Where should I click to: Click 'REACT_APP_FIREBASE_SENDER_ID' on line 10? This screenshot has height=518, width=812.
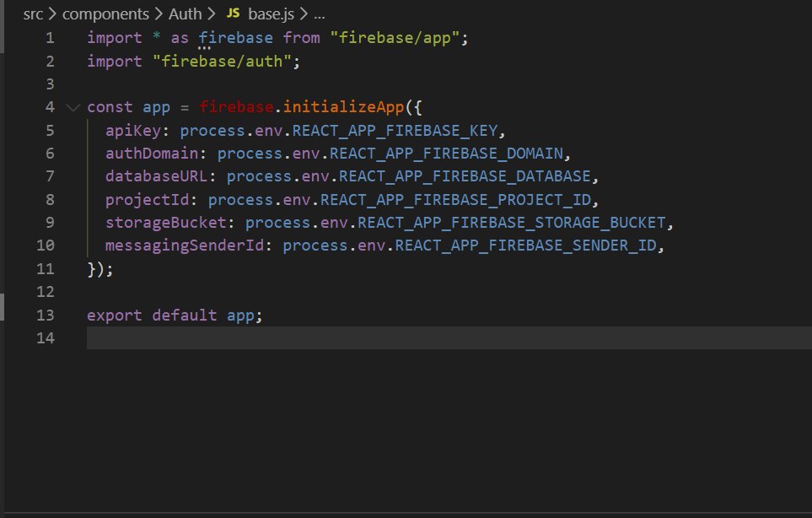[525, 246]
